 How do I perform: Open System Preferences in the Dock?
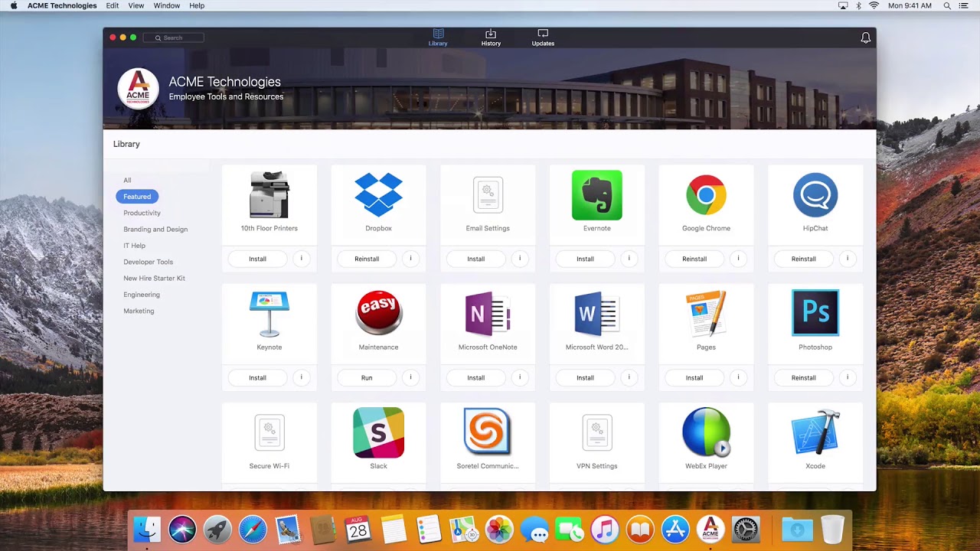pyautogui.click(x=745, y=529)
